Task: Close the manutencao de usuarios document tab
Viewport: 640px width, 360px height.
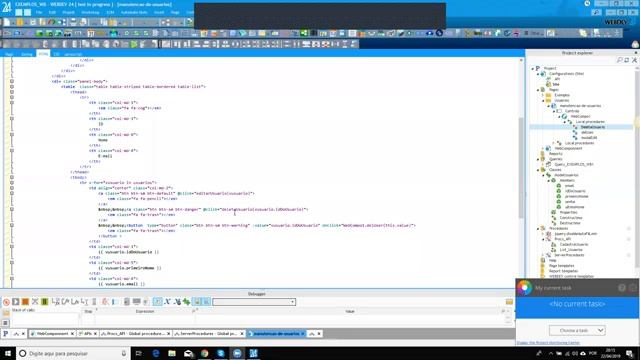Action: [302, 334]
